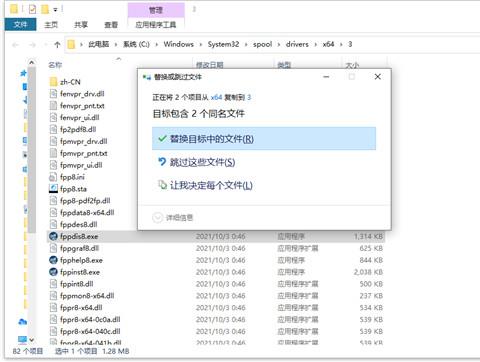Select the Manage (管理) contextual tab
Screen dimensions: 480x362
click(x=156, y=10)
